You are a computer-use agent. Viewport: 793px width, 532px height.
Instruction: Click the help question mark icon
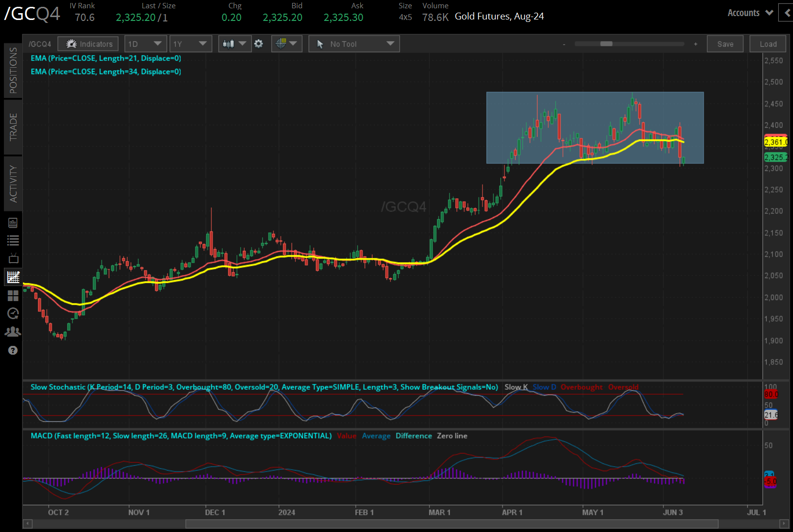13,350
